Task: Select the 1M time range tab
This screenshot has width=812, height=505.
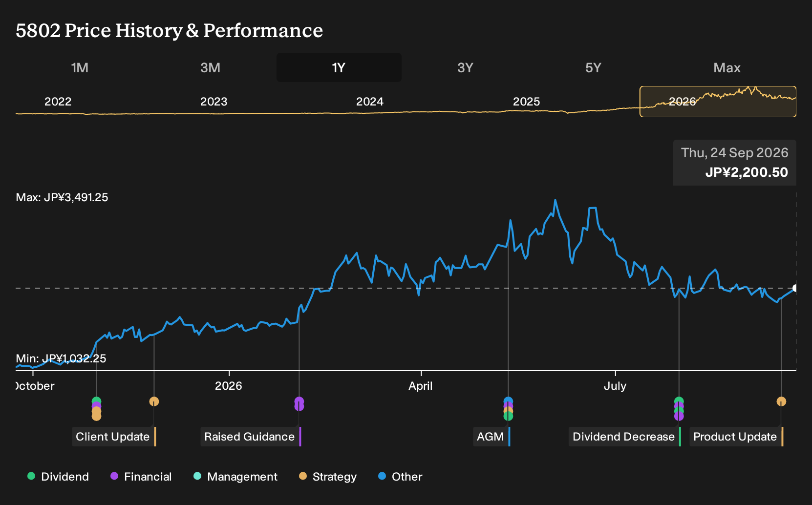Action: pos(80,67)
